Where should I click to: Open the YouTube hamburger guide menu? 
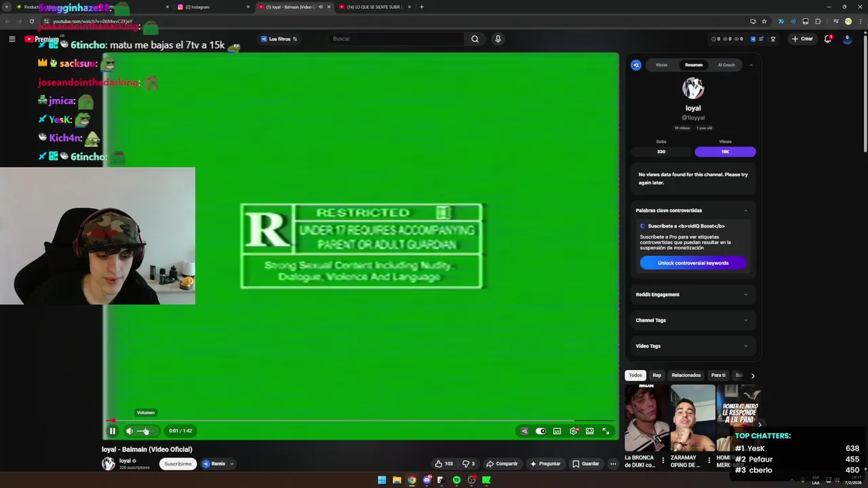click(x=12, y=39)
